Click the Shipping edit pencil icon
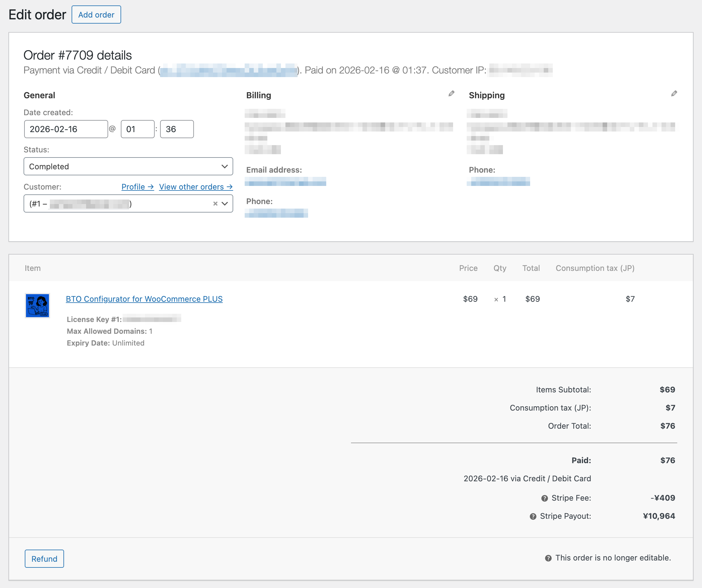The image size is (702, 588). 674,94
